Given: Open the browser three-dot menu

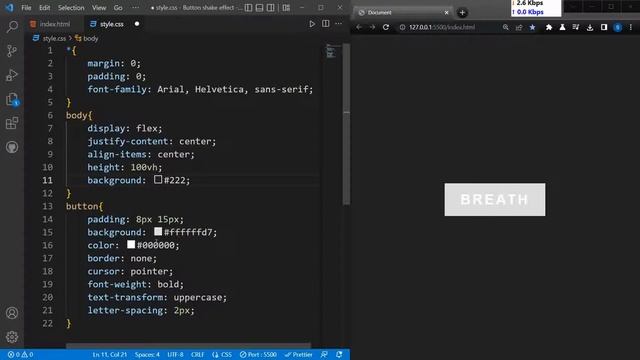Looking at the screenshot, I should point(631,27).
